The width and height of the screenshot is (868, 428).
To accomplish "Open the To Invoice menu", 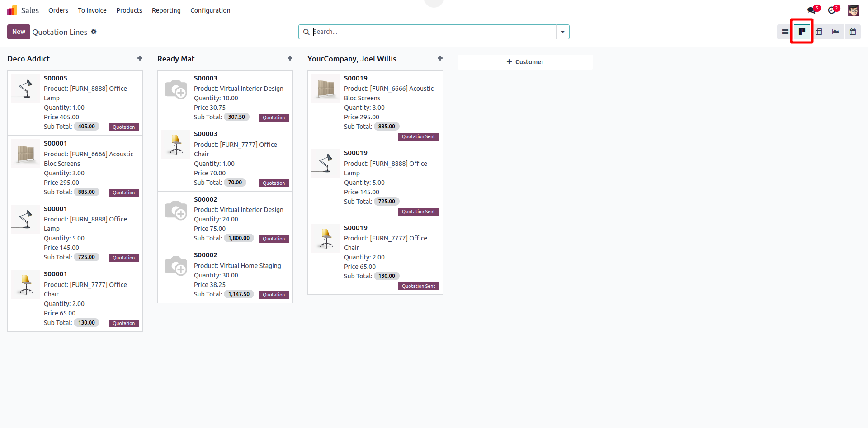I will point(92,10).
